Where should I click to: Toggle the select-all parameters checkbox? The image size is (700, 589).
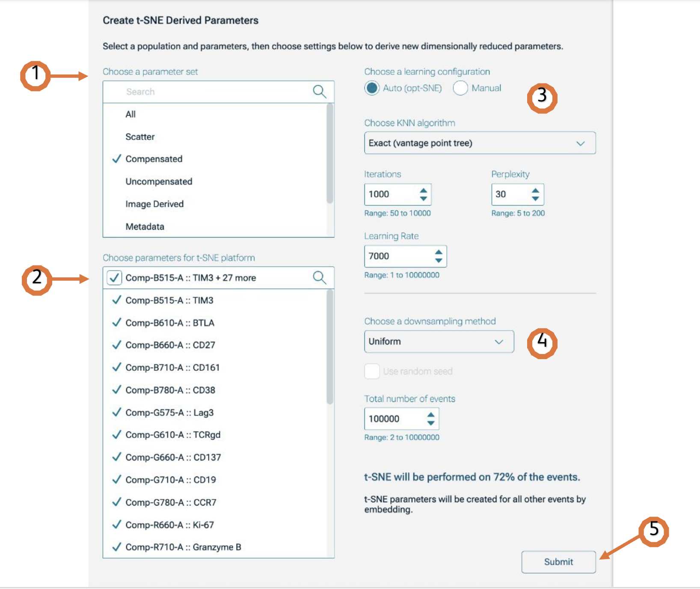click(114, 277)
